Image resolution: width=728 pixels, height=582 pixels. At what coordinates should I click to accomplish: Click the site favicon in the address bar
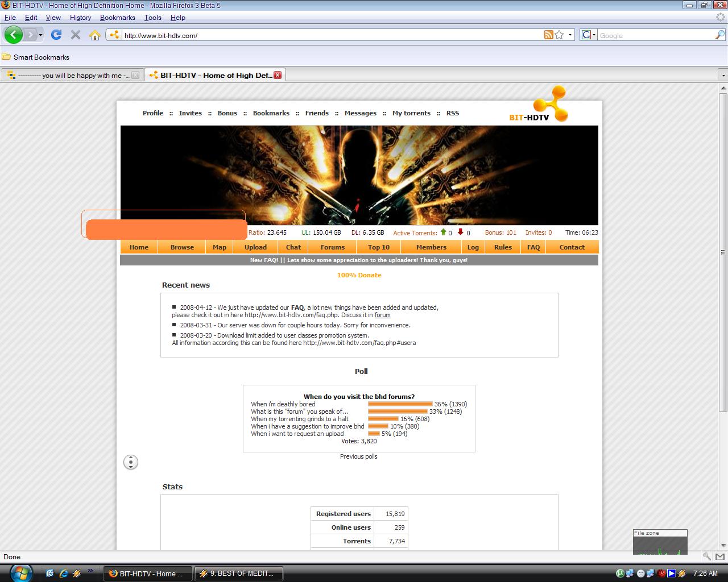click(114, 35)
